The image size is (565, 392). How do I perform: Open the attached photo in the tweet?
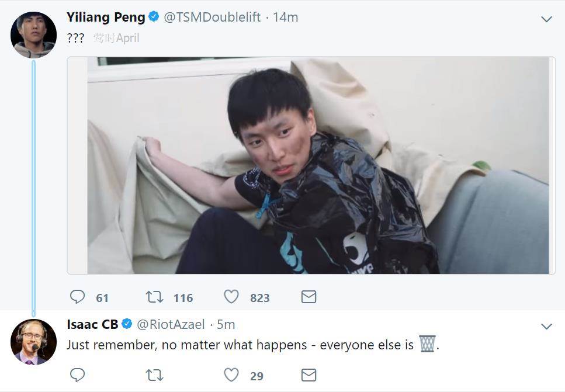point(311,165)
